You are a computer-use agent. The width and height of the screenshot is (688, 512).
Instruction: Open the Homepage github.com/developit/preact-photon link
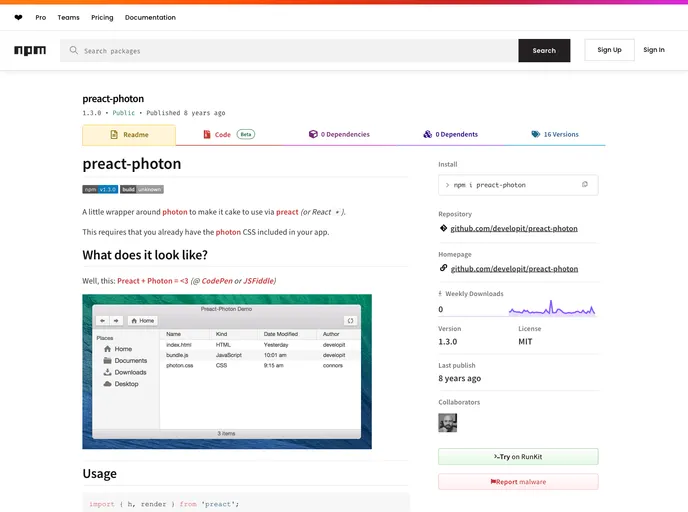coord(514,269)
